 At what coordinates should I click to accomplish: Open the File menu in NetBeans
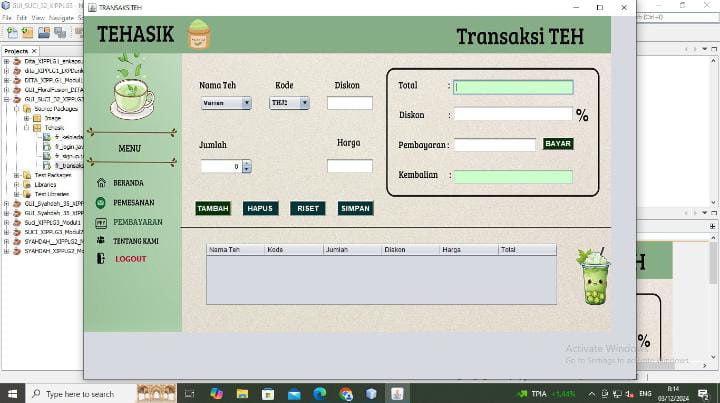point(8,18)
